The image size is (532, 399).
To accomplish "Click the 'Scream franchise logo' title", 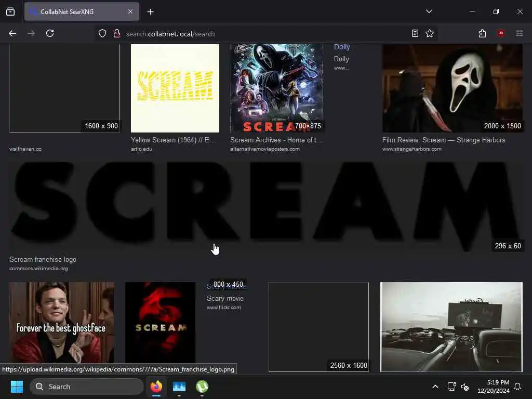I will [x=43, y=259].
